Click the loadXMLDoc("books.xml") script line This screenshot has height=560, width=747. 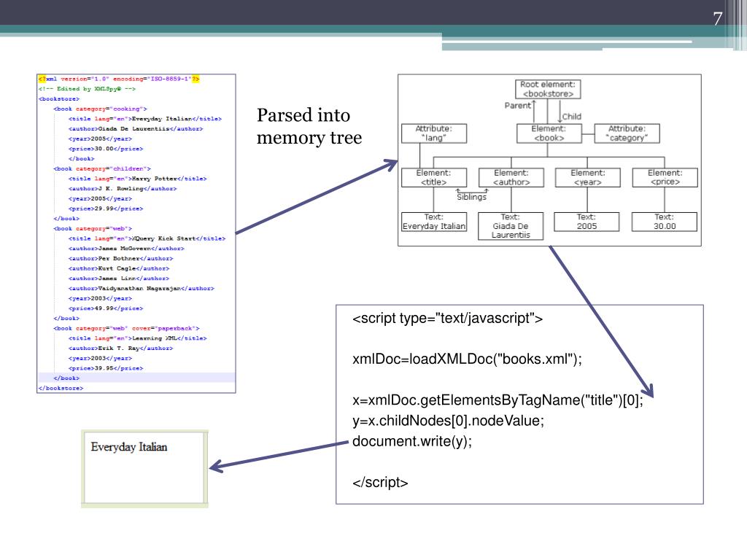tap(467, 359)
